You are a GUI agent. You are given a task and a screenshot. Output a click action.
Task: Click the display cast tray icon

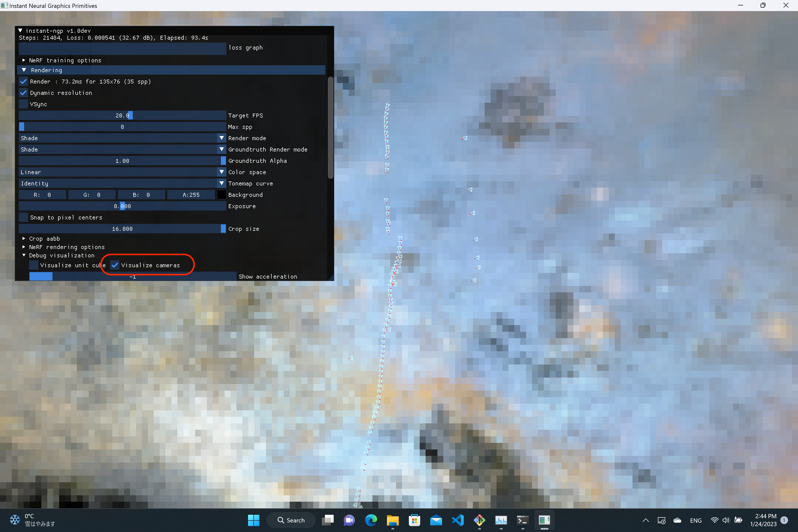click(x=661, y=520)
